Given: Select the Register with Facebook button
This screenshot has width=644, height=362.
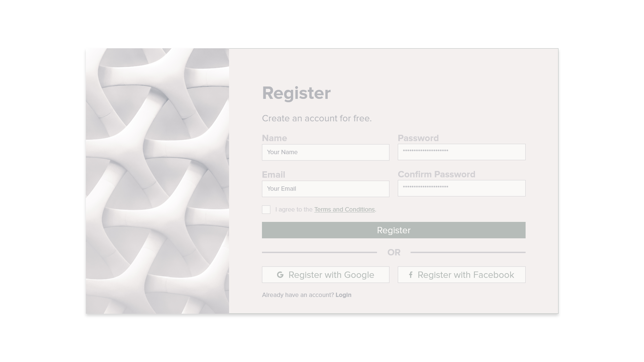Looking at the screenshot, I should (461, 275).
